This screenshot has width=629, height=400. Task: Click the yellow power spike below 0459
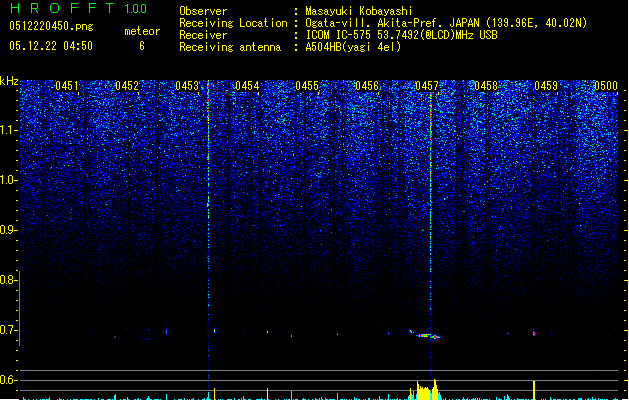(x=534, y=390)
